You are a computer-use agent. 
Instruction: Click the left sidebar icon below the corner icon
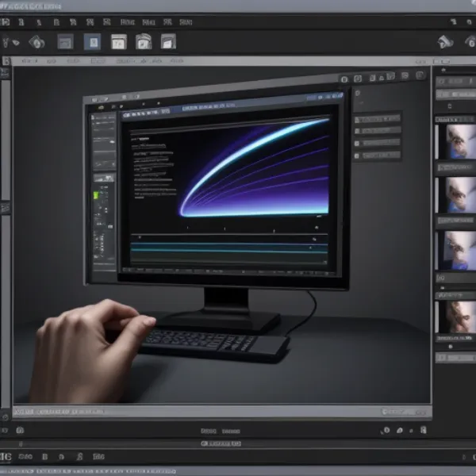[x=5, y=73]
